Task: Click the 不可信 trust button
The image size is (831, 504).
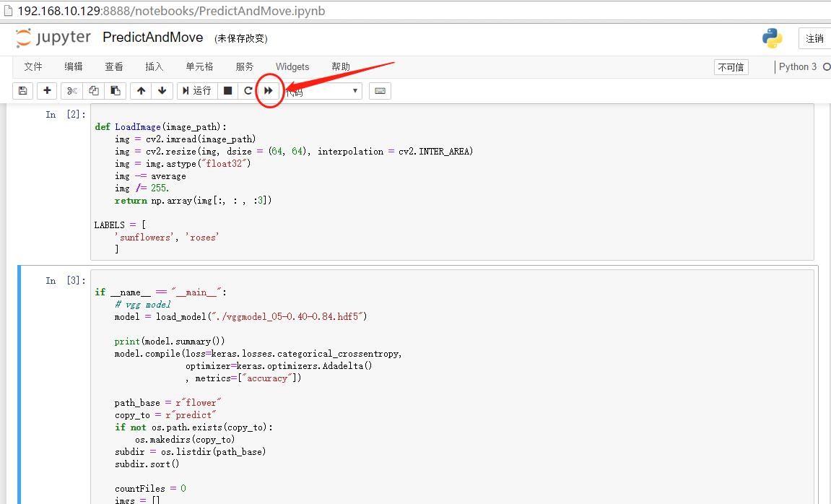Action: tap(731, 67)
